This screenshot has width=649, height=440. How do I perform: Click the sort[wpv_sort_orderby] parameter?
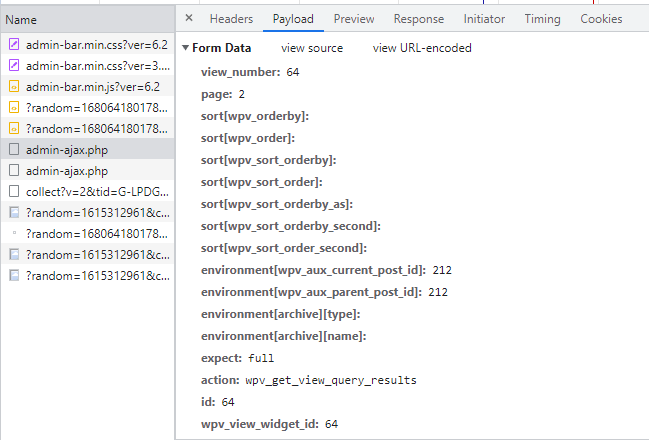click(x=269, y=160)
